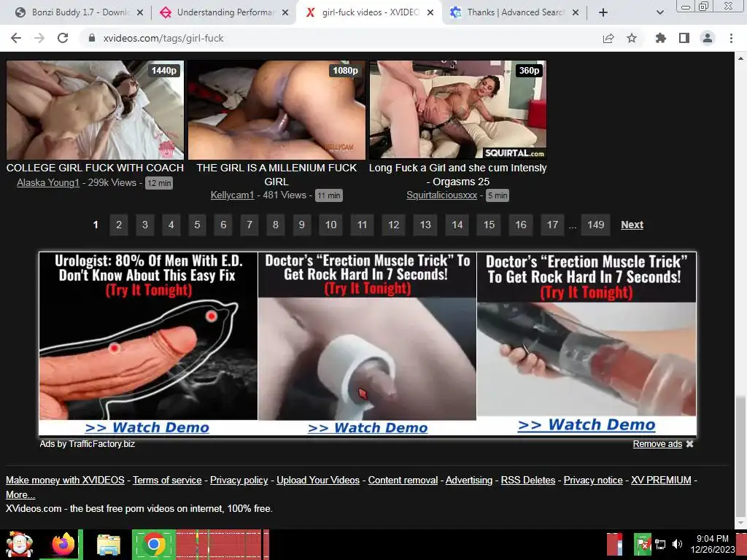Expand the tab search chevron
This screenshot has height=560, width=747.
pyautogui.click(x=659, y=12)
